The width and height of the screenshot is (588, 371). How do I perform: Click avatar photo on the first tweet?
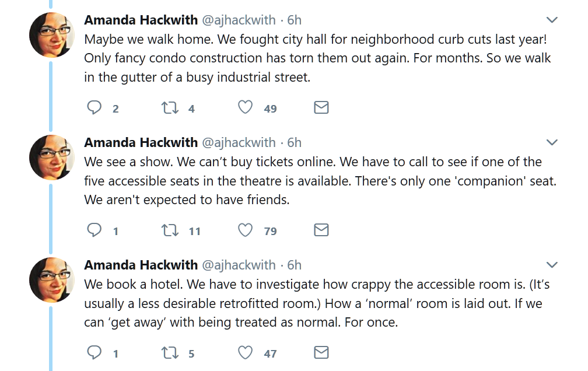51,35
